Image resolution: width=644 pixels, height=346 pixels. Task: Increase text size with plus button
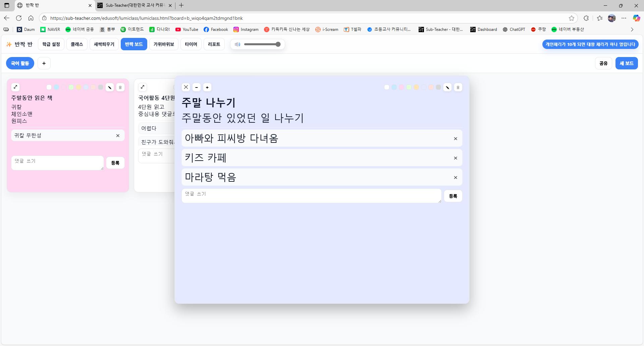207,88
